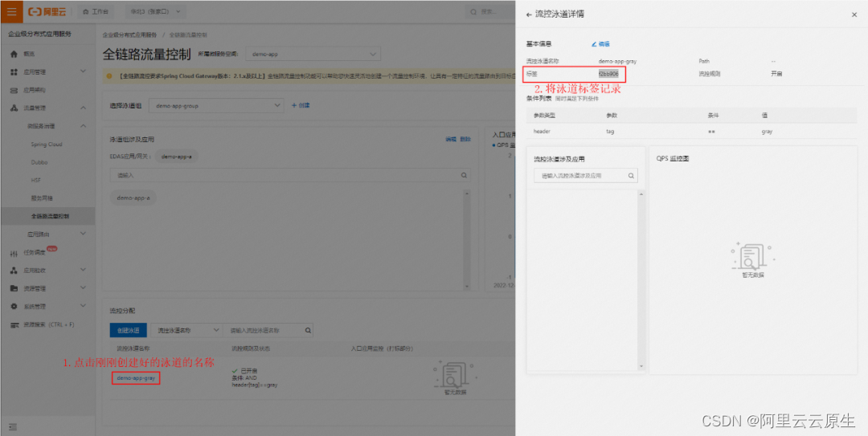Click scrollbar up arrow in swimlane group app list
Viewport: 868px width, 436px height.
[x=466, y=194]
